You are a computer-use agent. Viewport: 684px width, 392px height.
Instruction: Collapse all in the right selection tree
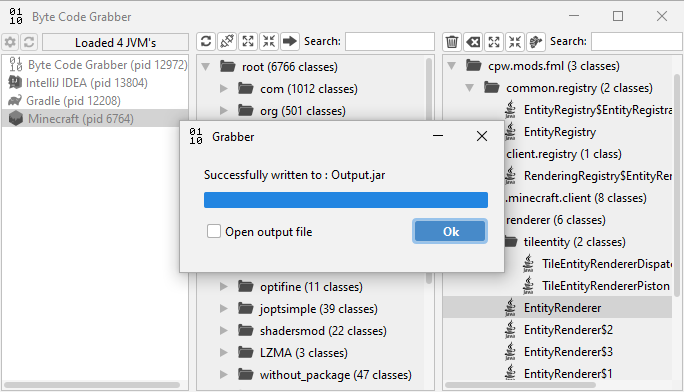point(515,41)
